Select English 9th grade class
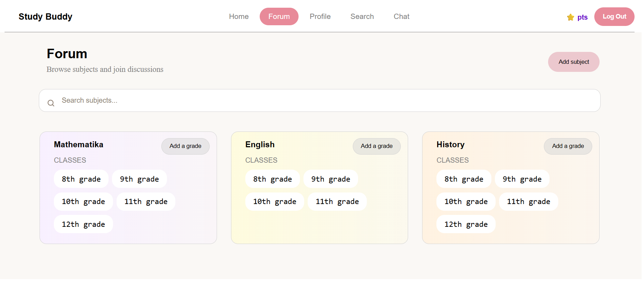Image resolution: width=644 pixels, height=298 pixels. click(x=330, y=179)
